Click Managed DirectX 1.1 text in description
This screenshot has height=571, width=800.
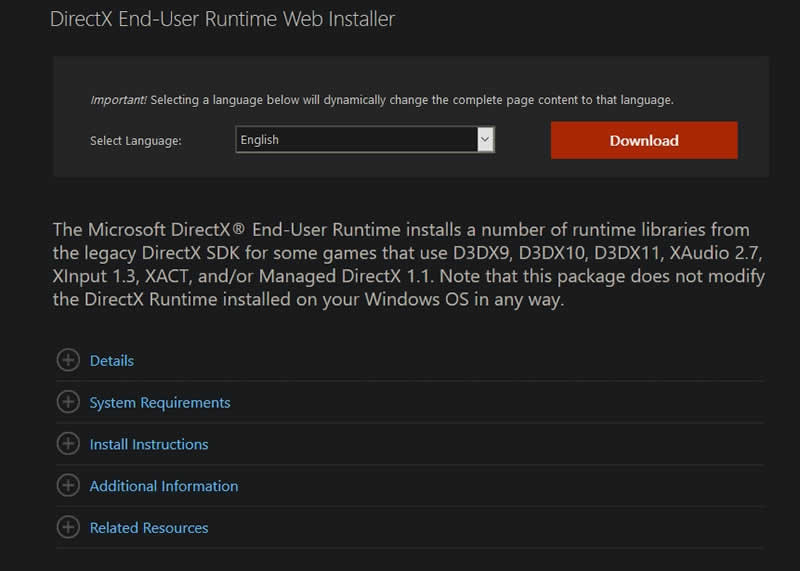coord(346,276)
